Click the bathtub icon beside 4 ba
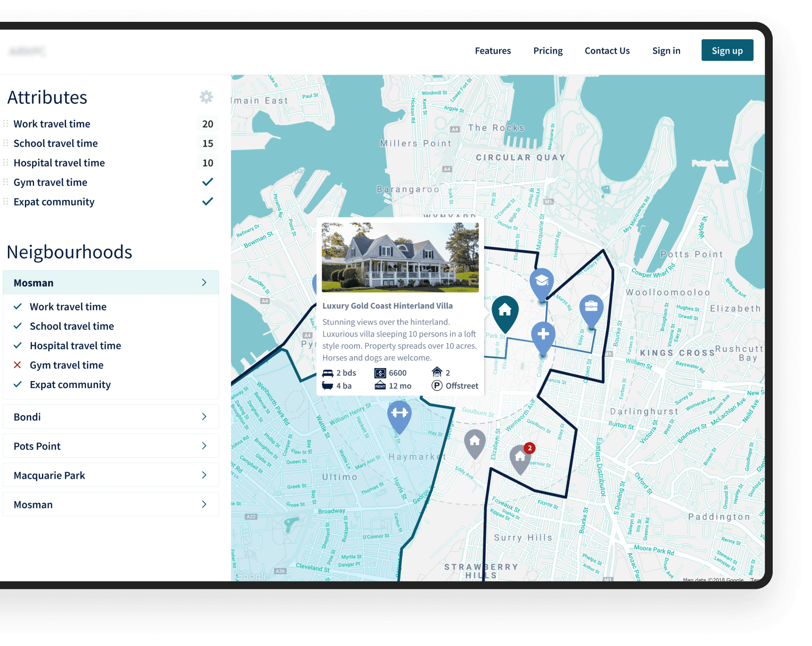 point(327,386)
